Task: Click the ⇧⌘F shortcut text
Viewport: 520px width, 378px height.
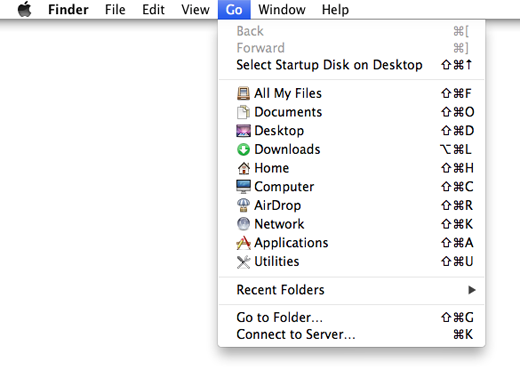Action: point(456,93)
